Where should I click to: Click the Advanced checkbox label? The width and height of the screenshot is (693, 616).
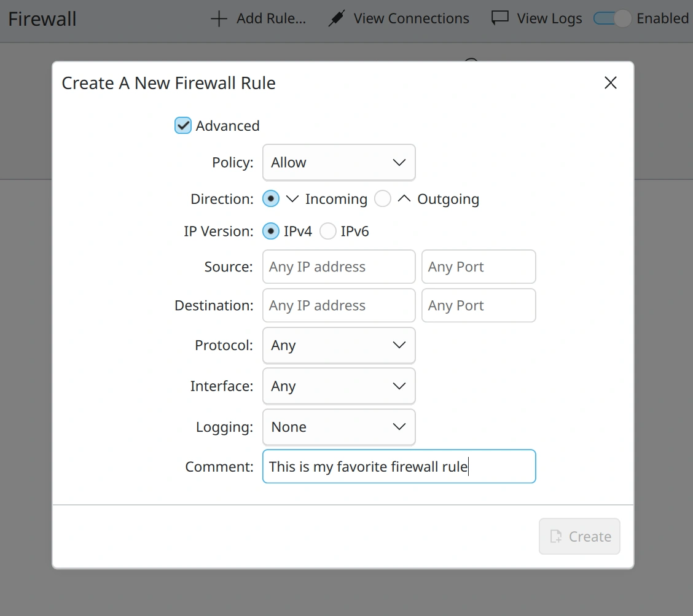tap(227, 126)
